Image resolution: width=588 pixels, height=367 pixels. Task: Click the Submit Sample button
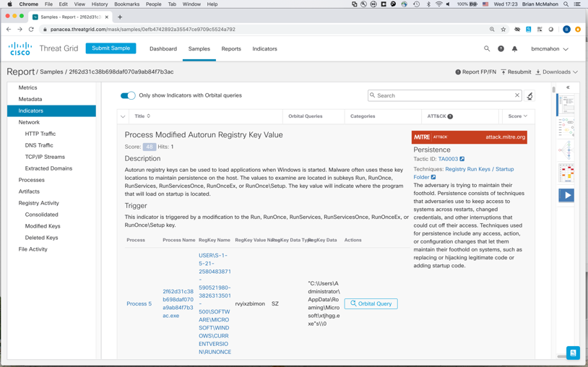click(x=111, y=48)
